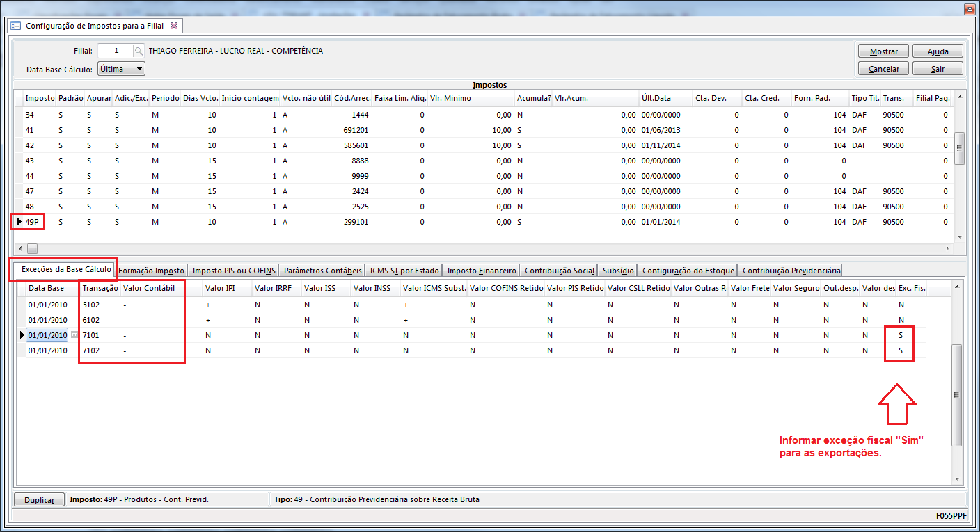Viewport: 980px width, 532px height.
Task: Switch to the Formação Imposto tab
Action: 151,271
